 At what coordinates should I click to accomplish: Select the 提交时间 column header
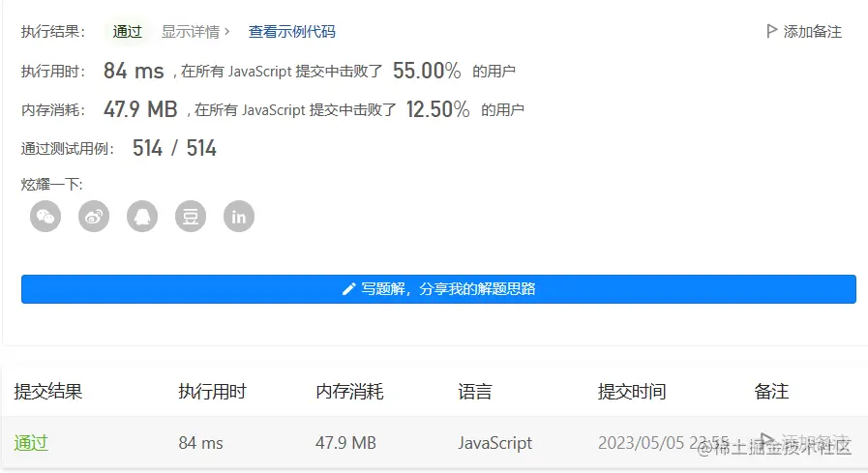[x=632, y=391]
